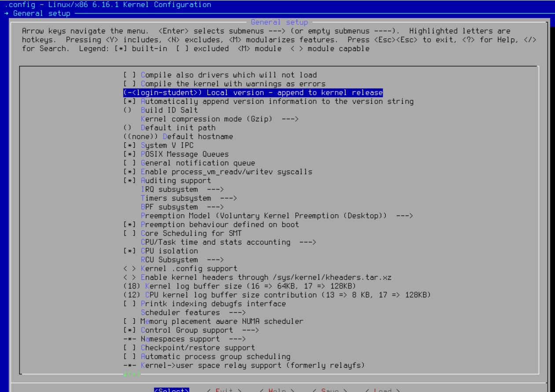The image size is (555, 392).
Task: Toggle Preemption behaviour defined on boot
Action: [211, 224]
